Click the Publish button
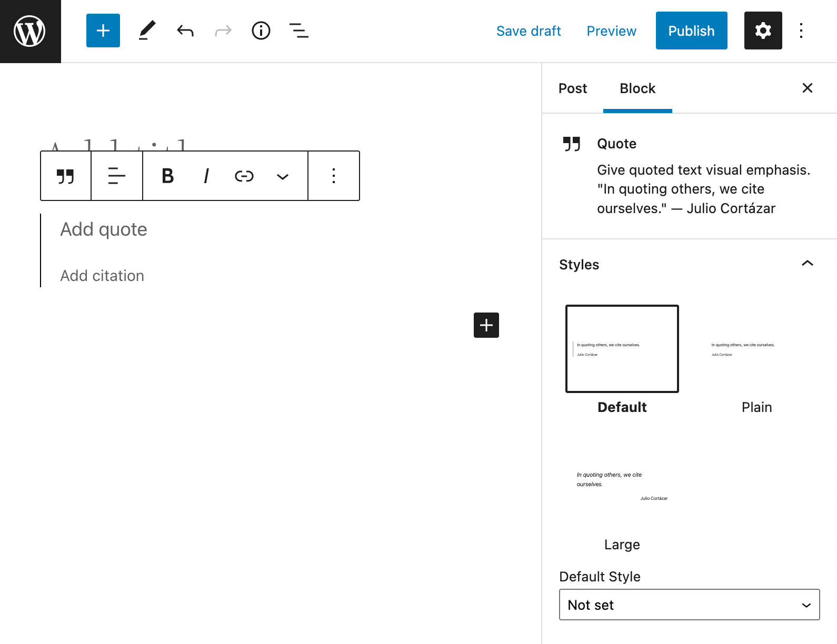 [691, 31]
